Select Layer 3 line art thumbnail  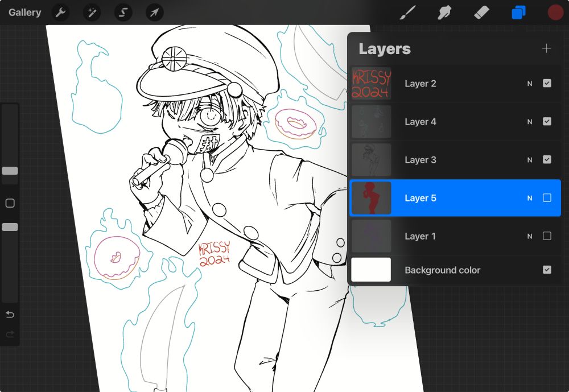point(371,160)
